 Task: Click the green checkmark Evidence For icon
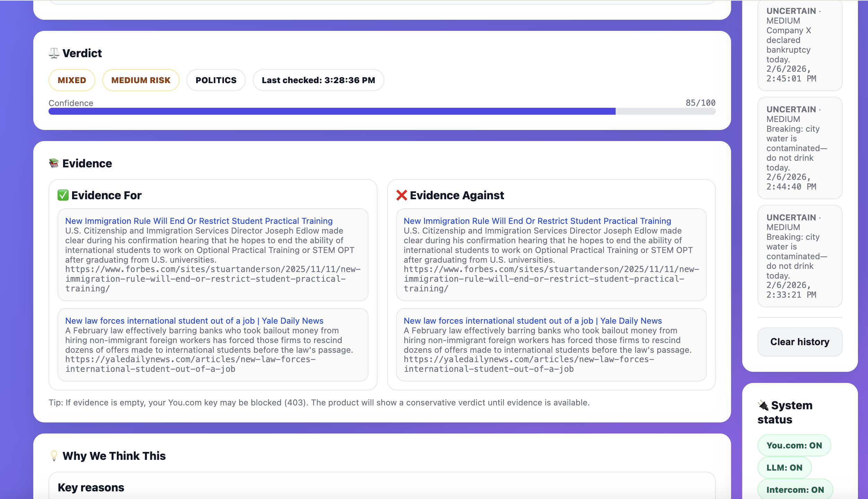[x=63, y=195]
